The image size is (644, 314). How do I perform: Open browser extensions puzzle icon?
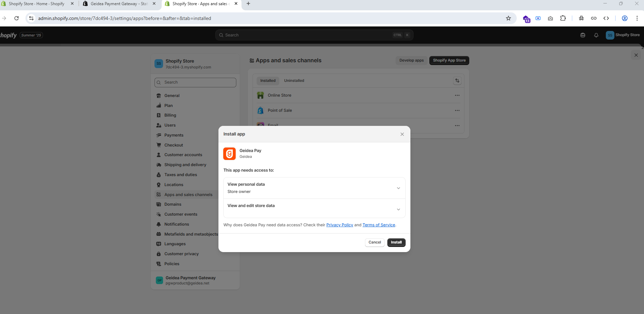coord(563,18)
